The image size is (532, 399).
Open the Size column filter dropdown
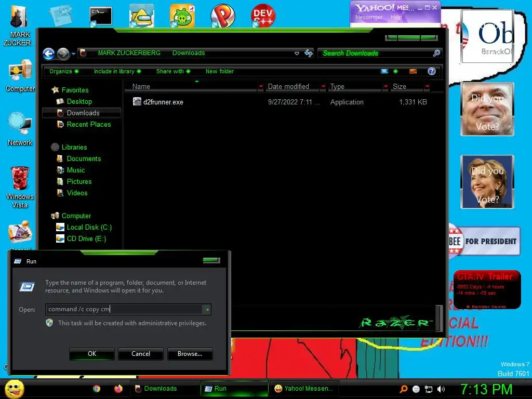click(427, 87)
